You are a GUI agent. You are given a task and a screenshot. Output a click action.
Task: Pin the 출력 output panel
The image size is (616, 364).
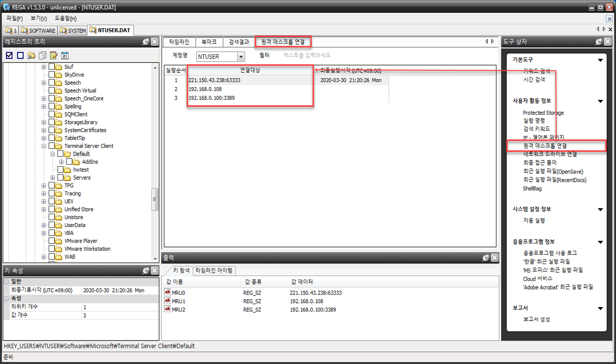coord(486,258)
